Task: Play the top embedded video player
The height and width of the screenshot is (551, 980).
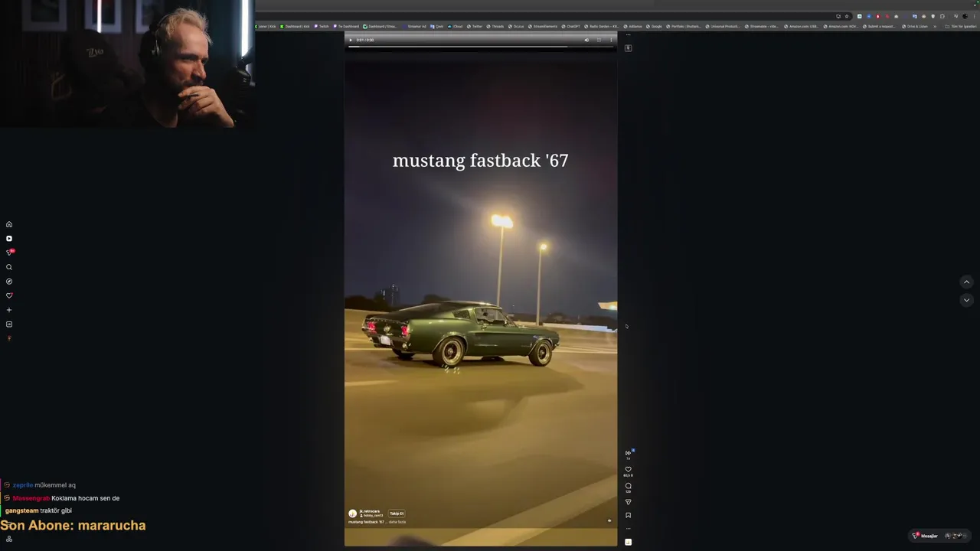Action: pos(351,40)
